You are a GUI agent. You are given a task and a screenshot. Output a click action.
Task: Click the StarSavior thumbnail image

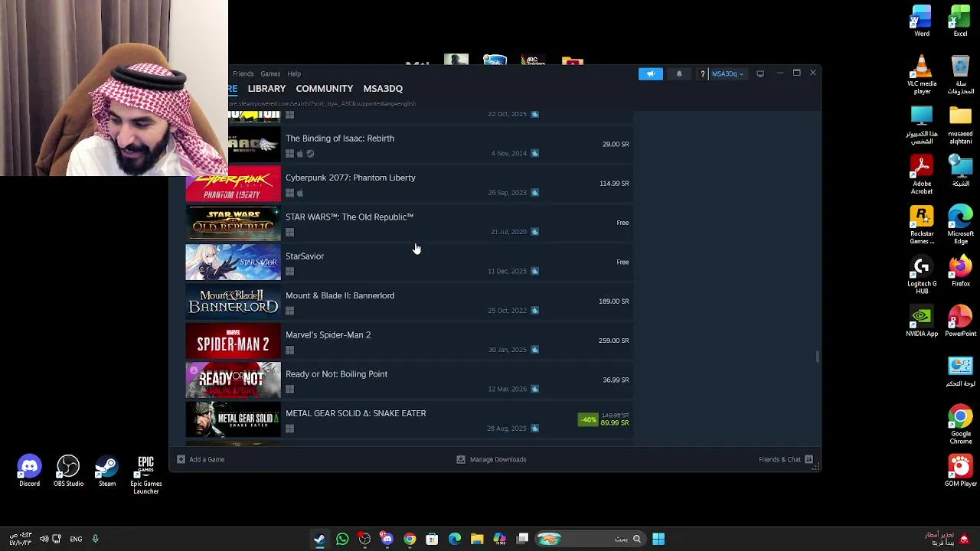pyautogui.click(x=233, y=262)
